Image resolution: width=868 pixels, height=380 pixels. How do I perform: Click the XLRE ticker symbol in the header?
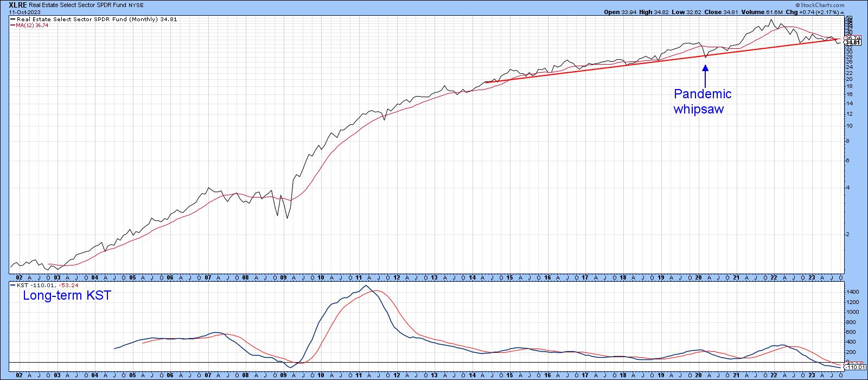[18, 5]
